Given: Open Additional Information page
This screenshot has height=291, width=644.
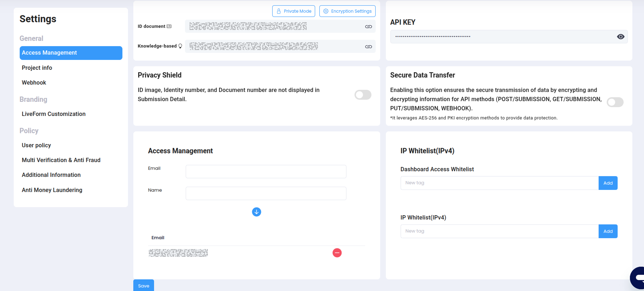Looking at the screenshot, I should pos(51,175).
